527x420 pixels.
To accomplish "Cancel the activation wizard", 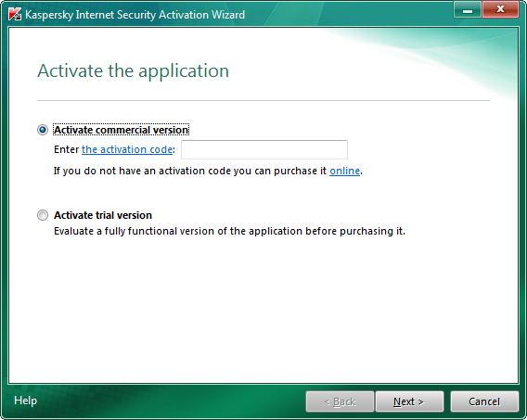I will coord(484,401).
